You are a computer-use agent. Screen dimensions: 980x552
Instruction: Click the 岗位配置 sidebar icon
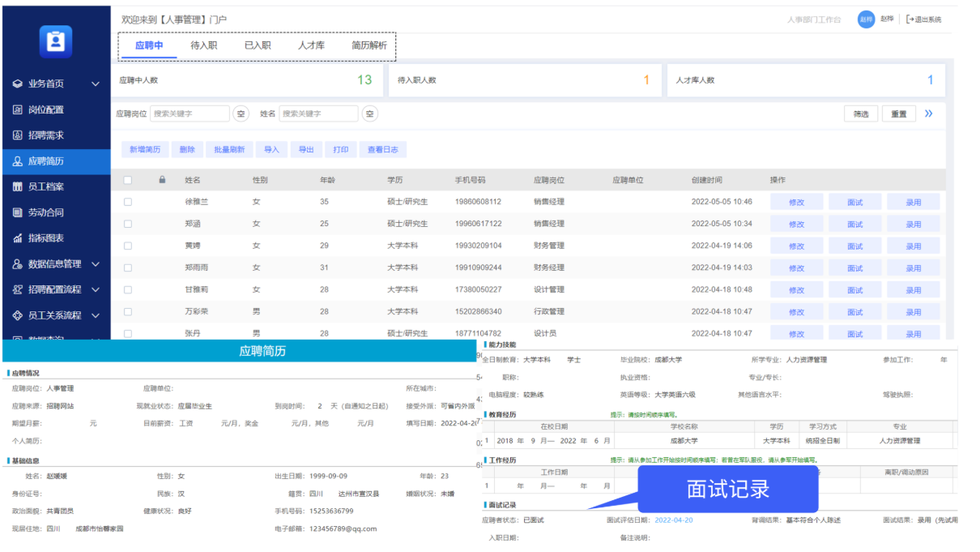pyautogui.click(x=17, y=109)
